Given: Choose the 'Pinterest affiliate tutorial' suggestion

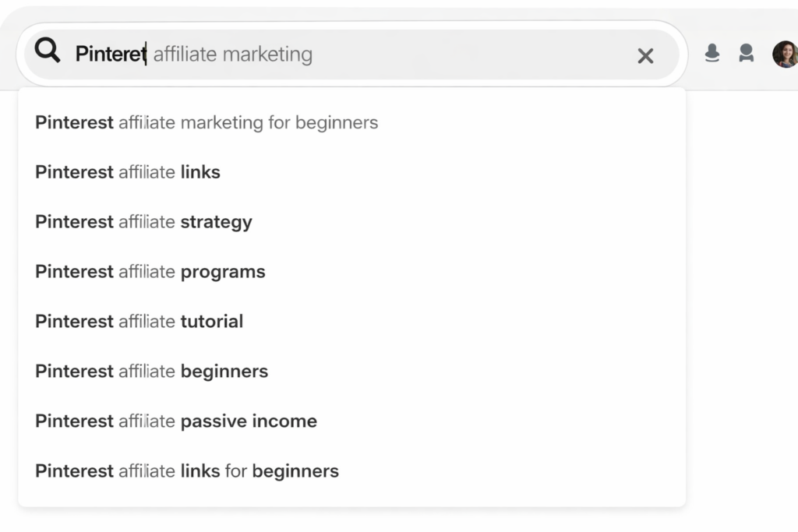Looking at the screenshot, I should pos(139,322).
